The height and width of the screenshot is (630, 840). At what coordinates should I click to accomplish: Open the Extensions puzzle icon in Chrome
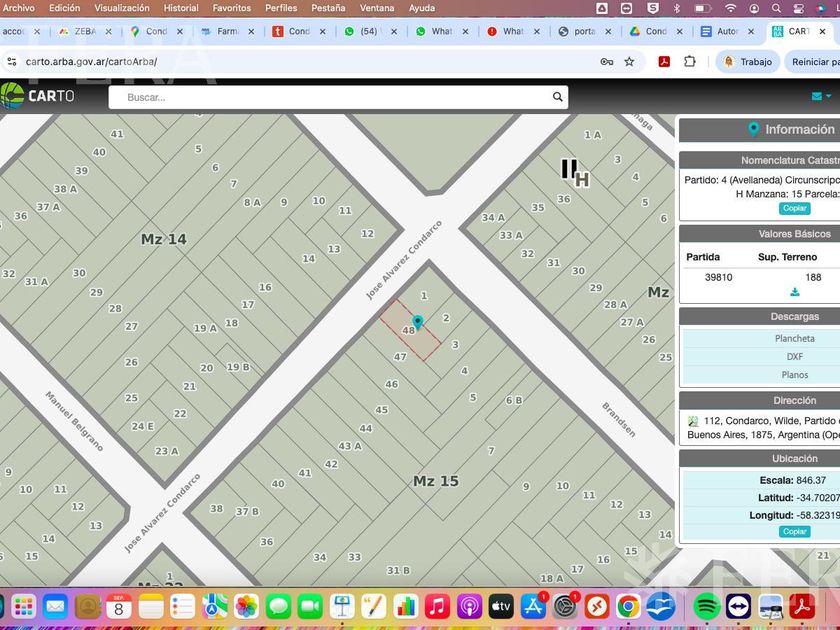(x=690, y=62)
